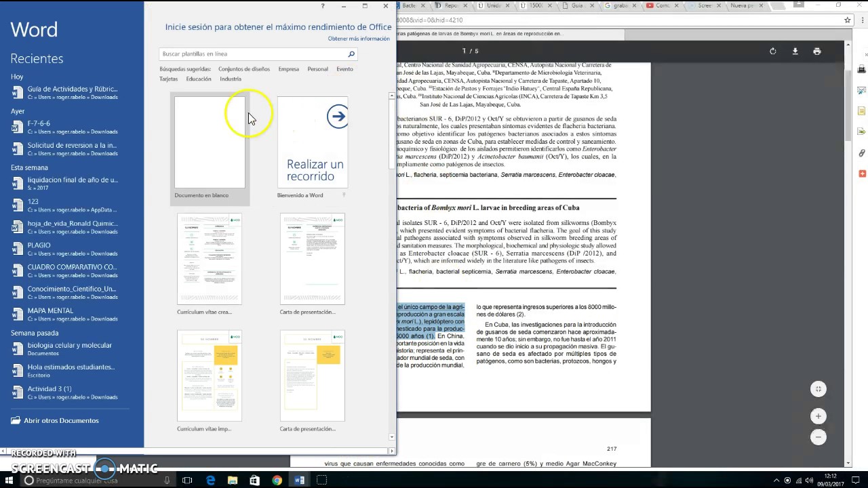
Task: Choose the Currículum vitae imp... template
Action: click(x=210, y=382)
